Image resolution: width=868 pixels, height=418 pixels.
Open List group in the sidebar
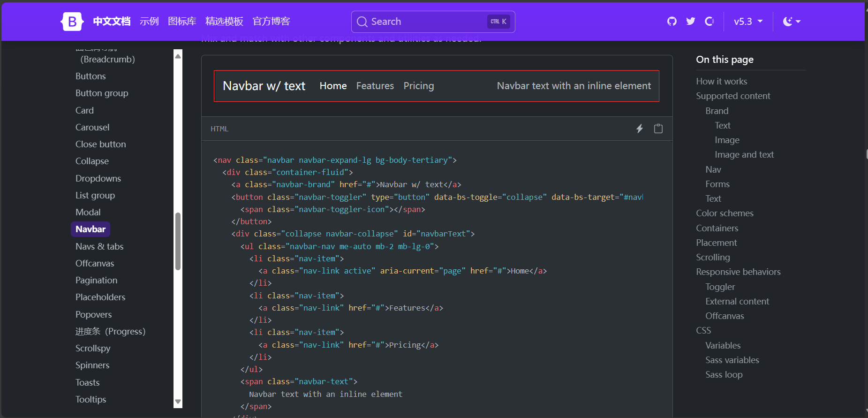[x=95, y=195]
